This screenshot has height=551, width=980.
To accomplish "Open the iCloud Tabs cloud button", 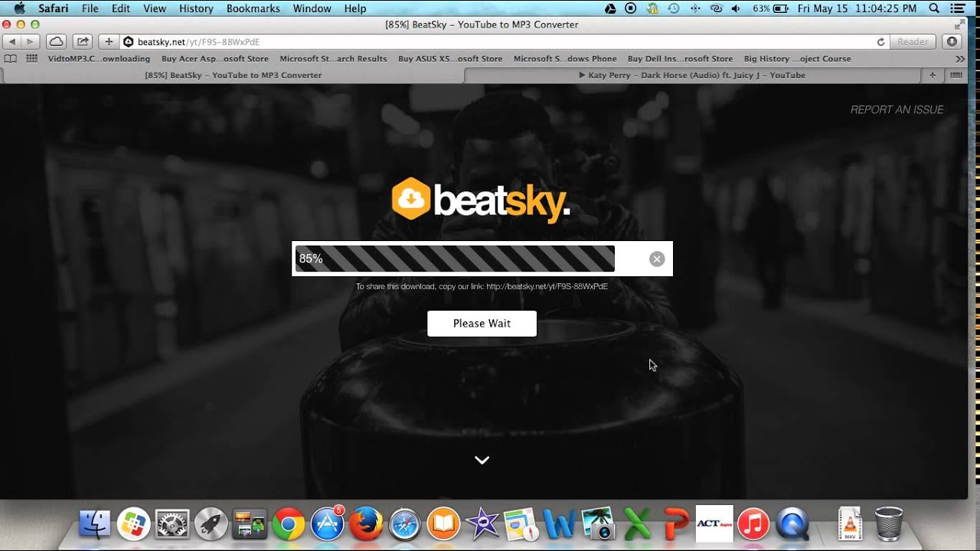I will pos(56,41).
